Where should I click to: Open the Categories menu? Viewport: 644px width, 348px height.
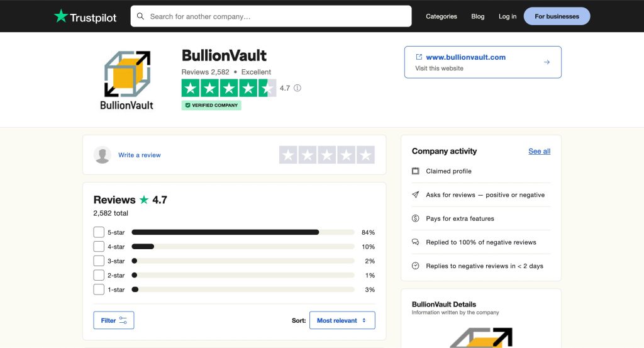coord(441,16)
